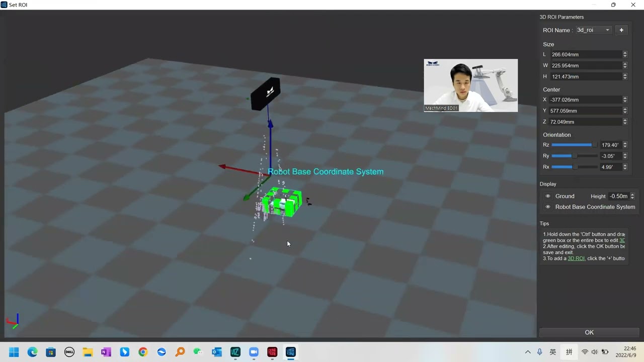
Task: Click the Rz stepper arrows
Action: coord(625,145)
